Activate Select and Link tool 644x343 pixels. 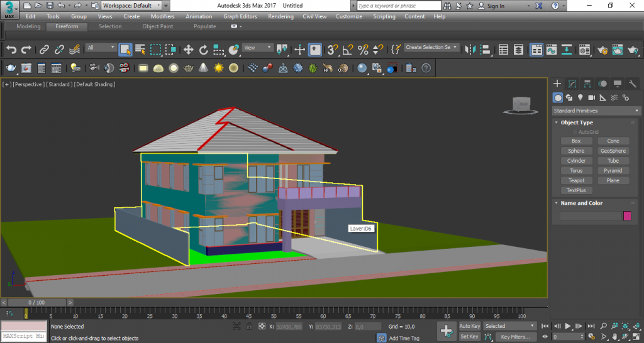(x=45, y=50)
